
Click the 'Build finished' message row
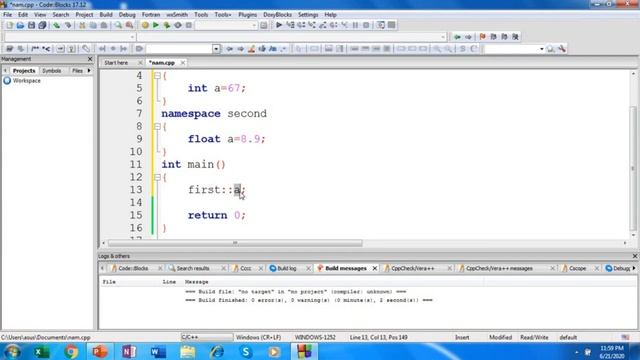pos(309,300)
